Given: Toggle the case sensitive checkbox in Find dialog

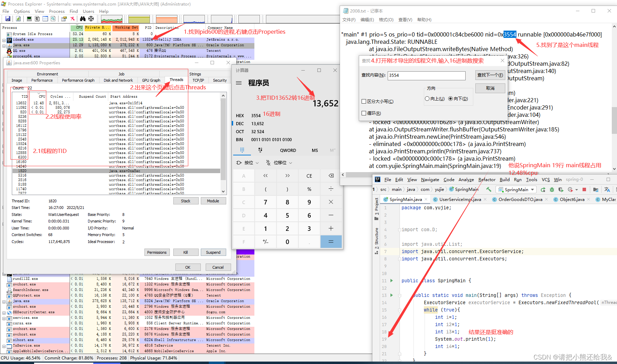Looking at the screenshot, I should tap(364, 102).
